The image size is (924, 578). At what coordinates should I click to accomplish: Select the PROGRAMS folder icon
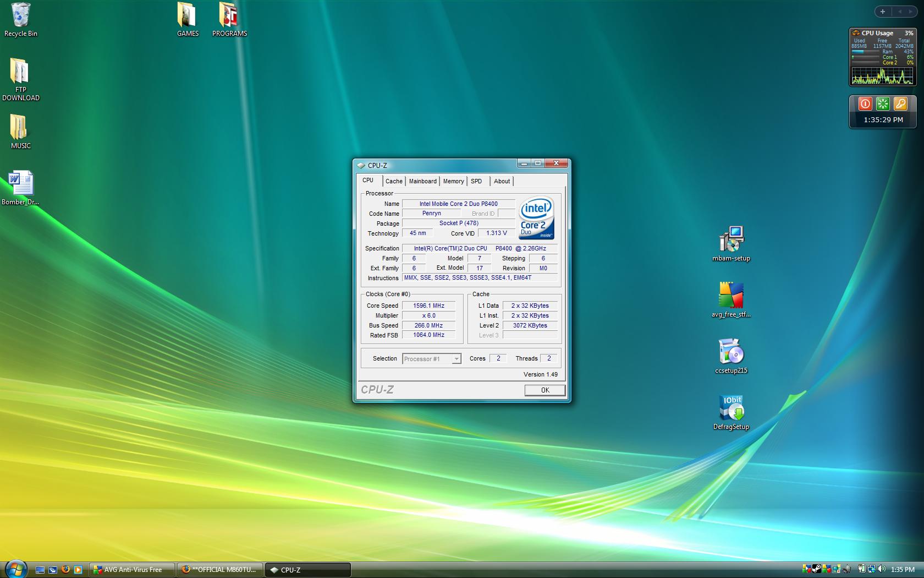[229, 20]
